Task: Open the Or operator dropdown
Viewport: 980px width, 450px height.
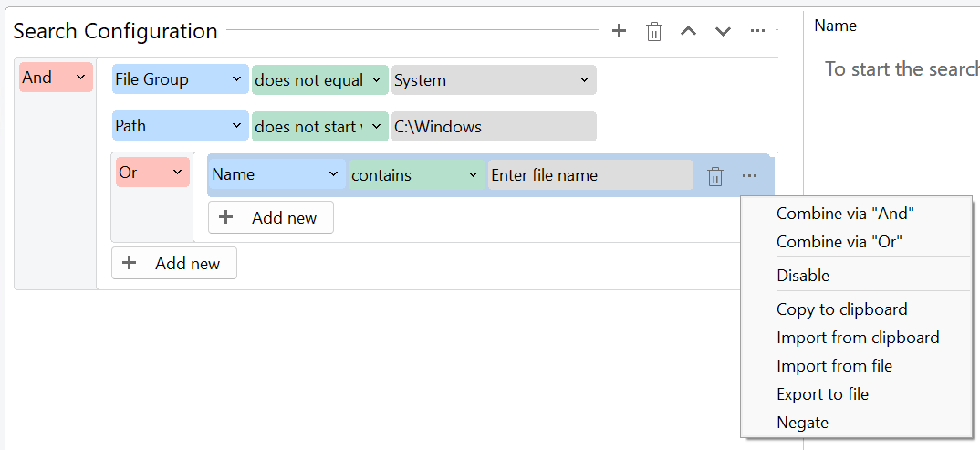Action: [152, 173]
